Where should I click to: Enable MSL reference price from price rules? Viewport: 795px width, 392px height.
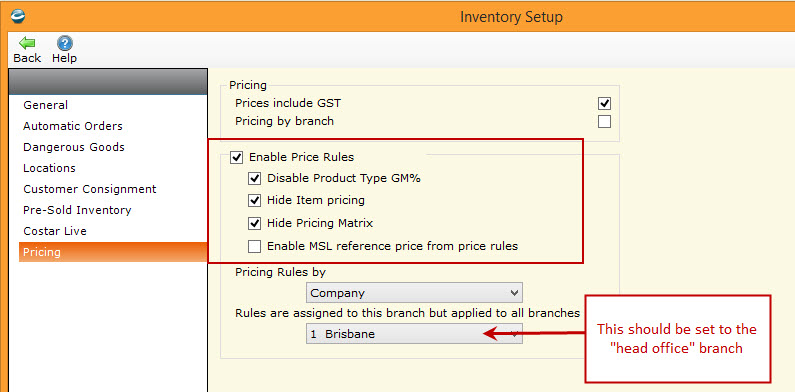[254, 246]
